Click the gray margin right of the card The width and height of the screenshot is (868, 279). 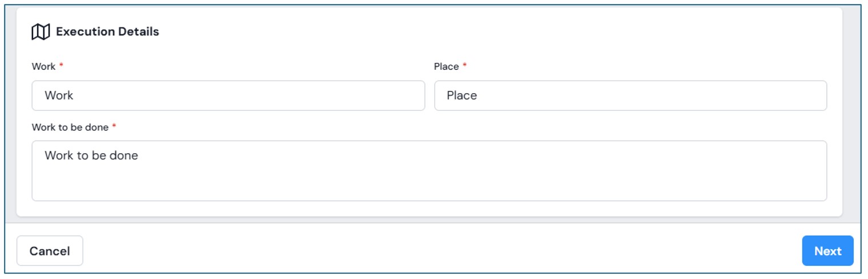click(x=851, y=114)
